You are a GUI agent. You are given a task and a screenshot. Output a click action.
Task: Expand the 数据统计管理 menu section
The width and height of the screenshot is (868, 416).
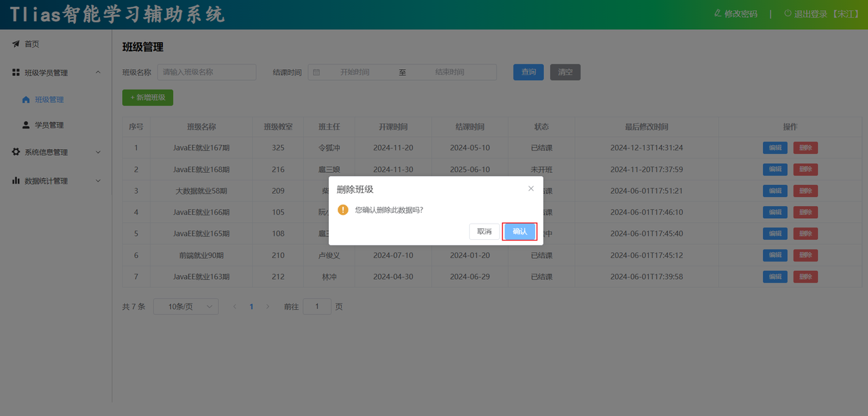point(98,181)
